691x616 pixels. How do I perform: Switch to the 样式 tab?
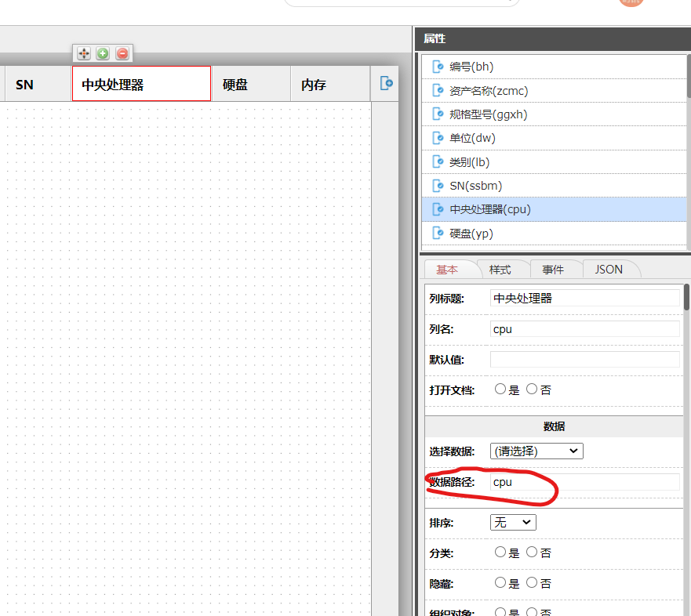point(500,270)
